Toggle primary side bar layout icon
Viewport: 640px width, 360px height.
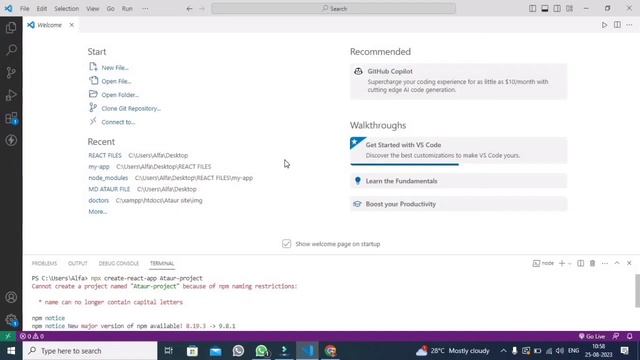532,9
